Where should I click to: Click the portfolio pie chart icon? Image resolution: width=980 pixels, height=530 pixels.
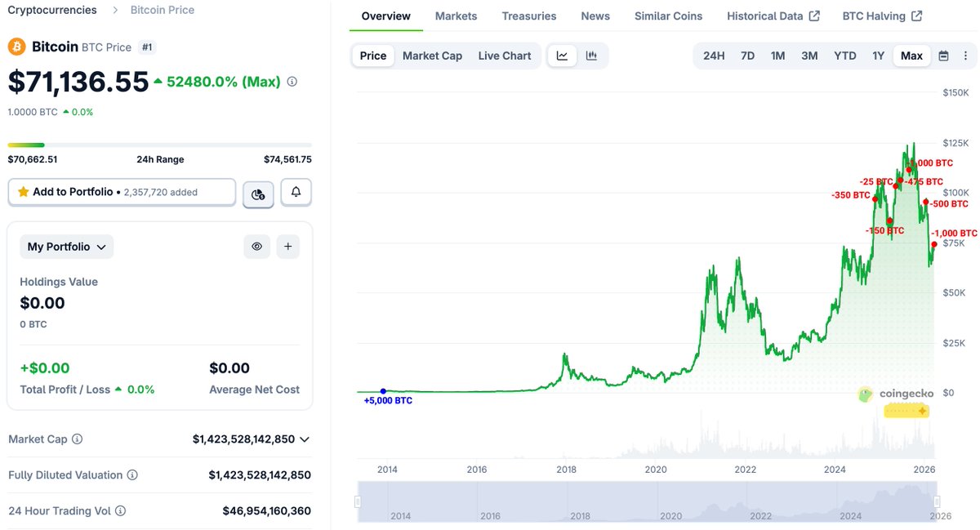pos(258,195)
